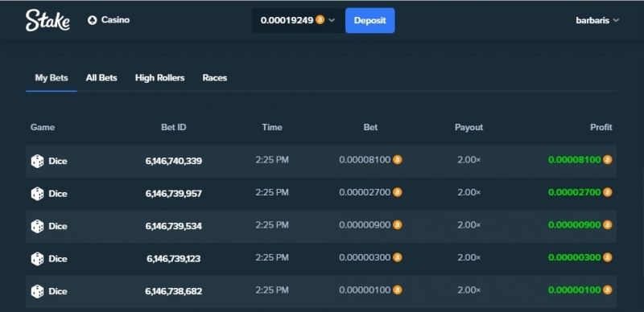Select the My Bets tab

tap(52, 78)
